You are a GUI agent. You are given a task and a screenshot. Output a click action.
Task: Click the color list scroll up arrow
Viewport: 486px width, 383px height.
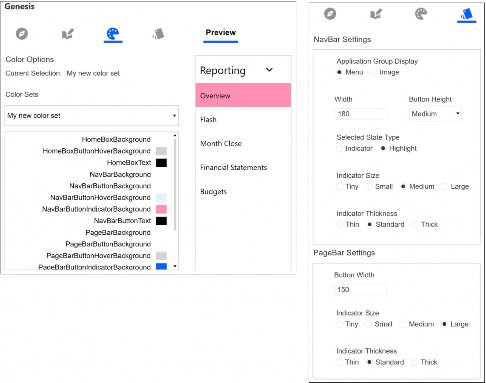[175, 135]
